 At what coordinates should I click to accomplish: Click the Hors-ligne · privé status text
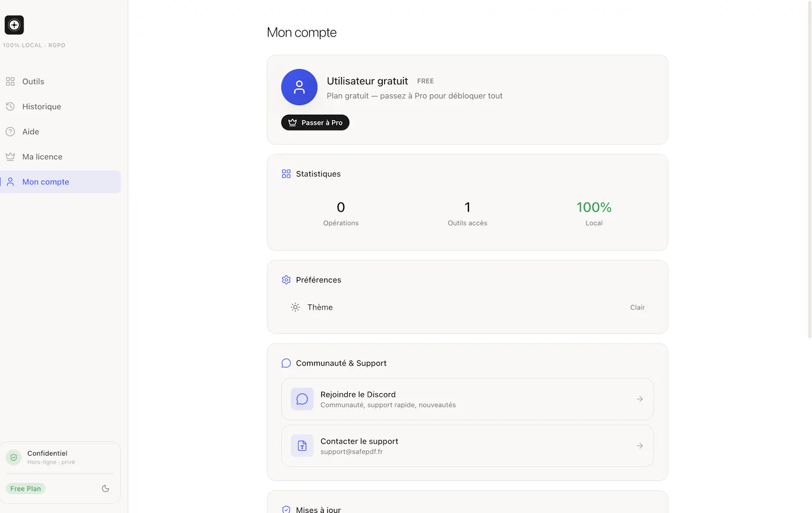[51, 462]
